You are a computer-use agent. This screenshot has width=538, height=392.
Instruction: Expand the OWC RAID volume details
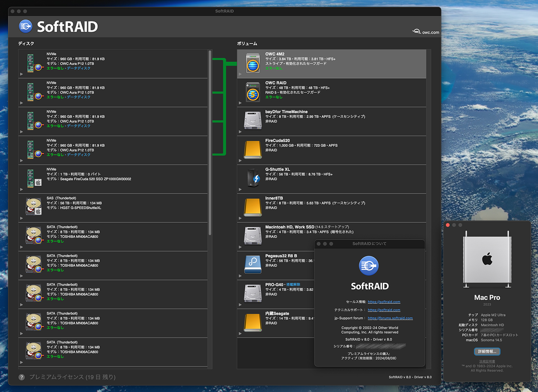pos(240,103)
